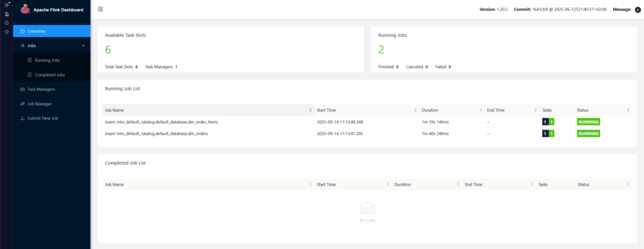Sort Running Job List by Start Time

[x=416, y=110]
